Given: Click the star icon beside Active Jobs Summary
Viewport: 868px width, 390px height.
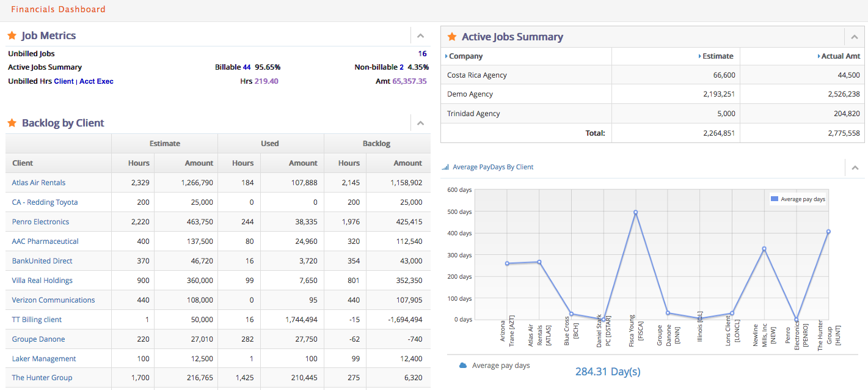Looking at the screenshot, I should (x=452, y=37).
